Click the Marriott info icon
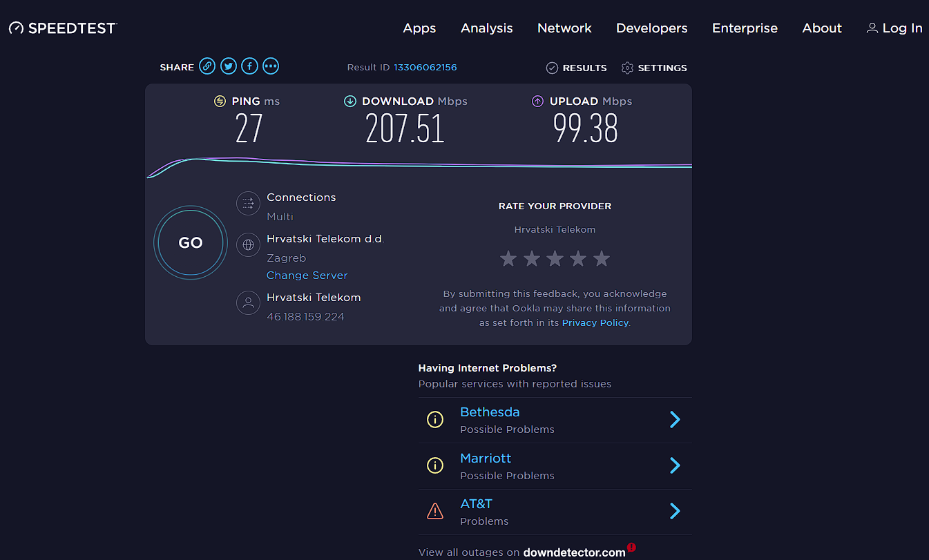The image size is (929, 560). pyautogui.click(x=434, y=465)
